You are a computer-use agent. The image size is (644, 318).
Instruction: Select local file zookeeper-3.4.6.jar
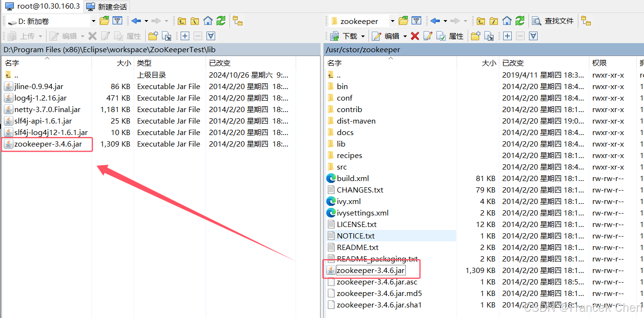click(48, 144)
